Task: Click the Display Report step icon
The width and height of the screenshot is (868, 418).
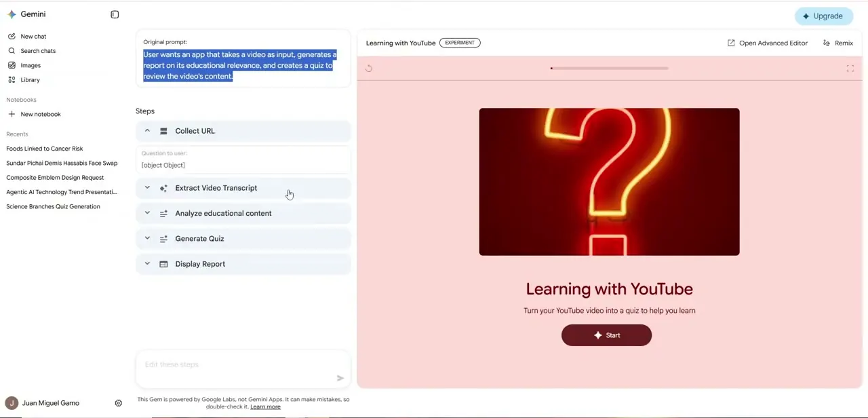Action: [x=163, y=264]
